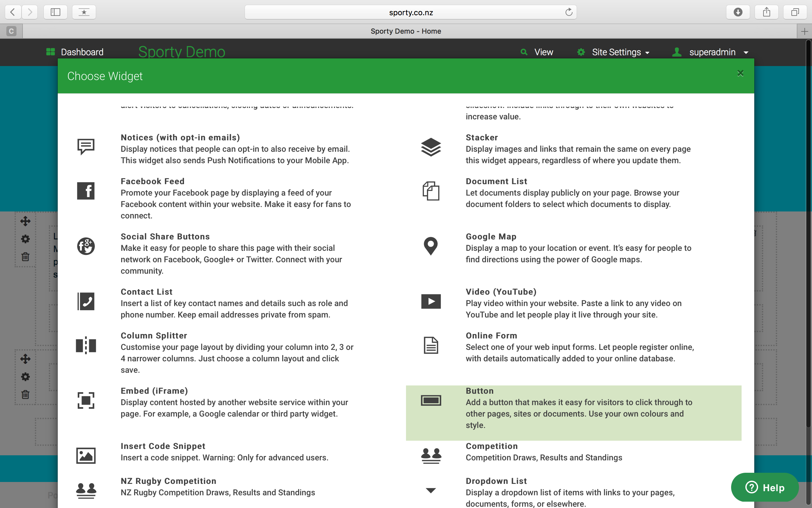812x508 pixels.
Task: Click the Sporty Demo site title
Action: [181, 52]
